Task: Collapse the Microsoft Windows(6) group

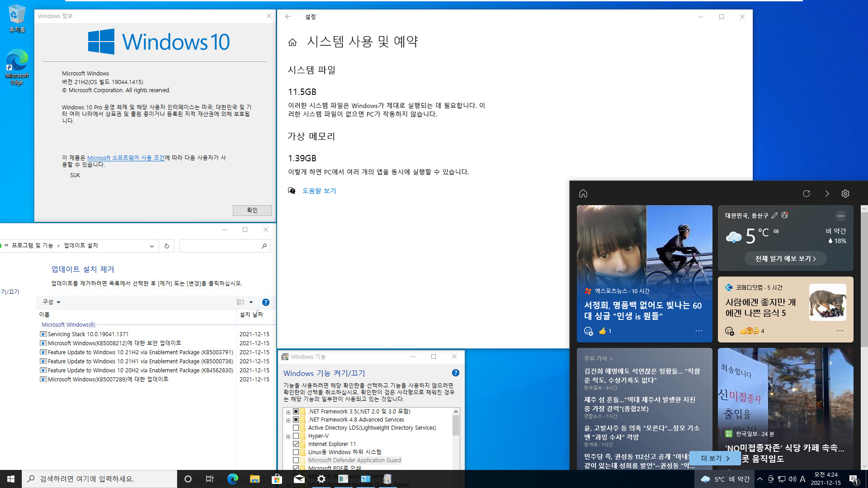Action: (x=68, y=324)
